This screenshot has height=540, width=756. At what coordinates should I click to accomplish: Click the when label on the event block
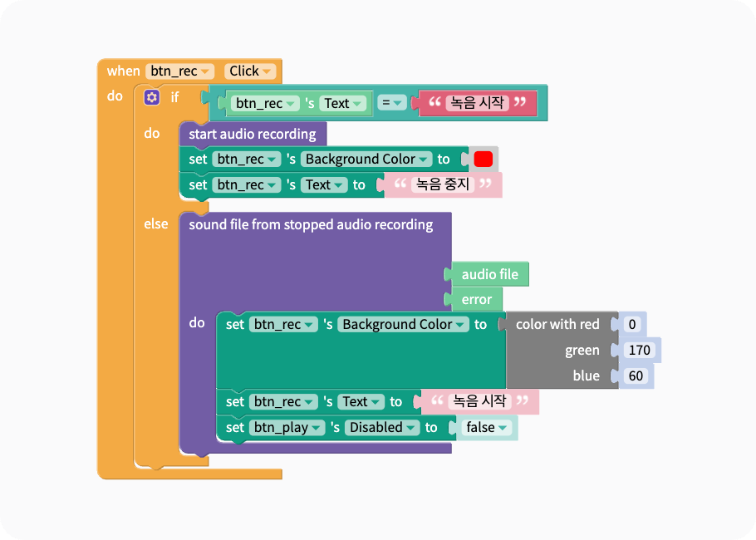point(124,71)
